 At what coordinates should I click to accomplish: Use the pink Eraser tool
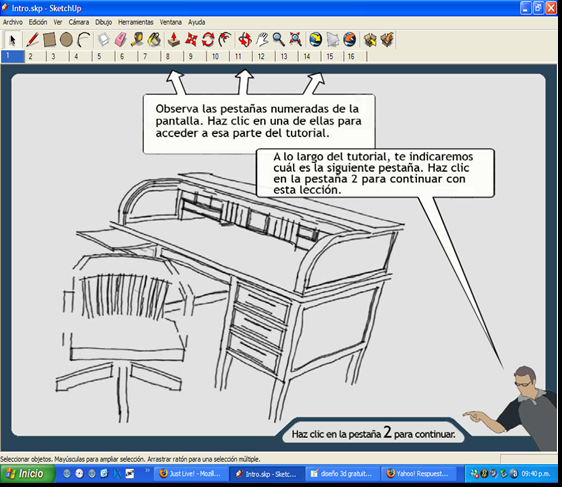pos(120,39)
